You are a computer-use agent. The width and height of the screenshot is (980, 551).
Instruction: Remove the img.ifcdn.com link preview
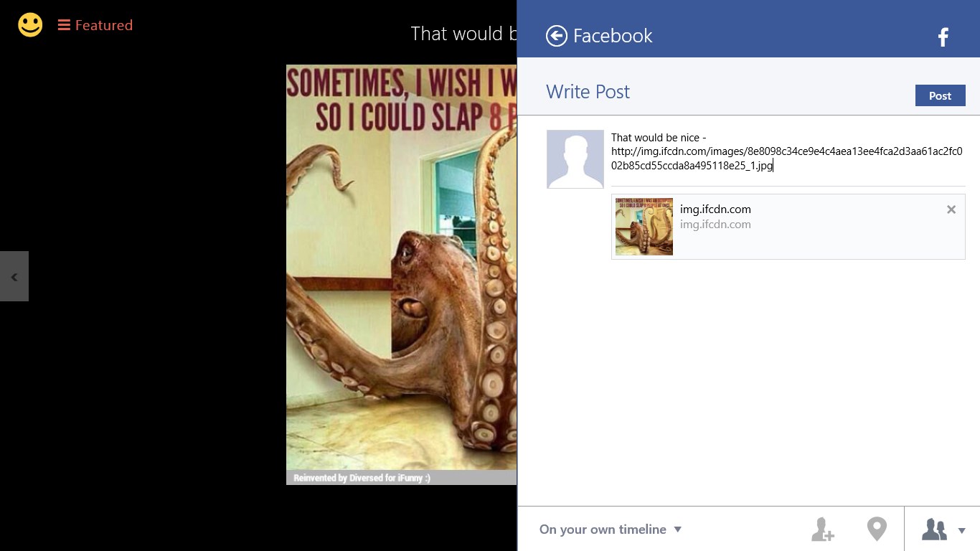coord(951,209)
